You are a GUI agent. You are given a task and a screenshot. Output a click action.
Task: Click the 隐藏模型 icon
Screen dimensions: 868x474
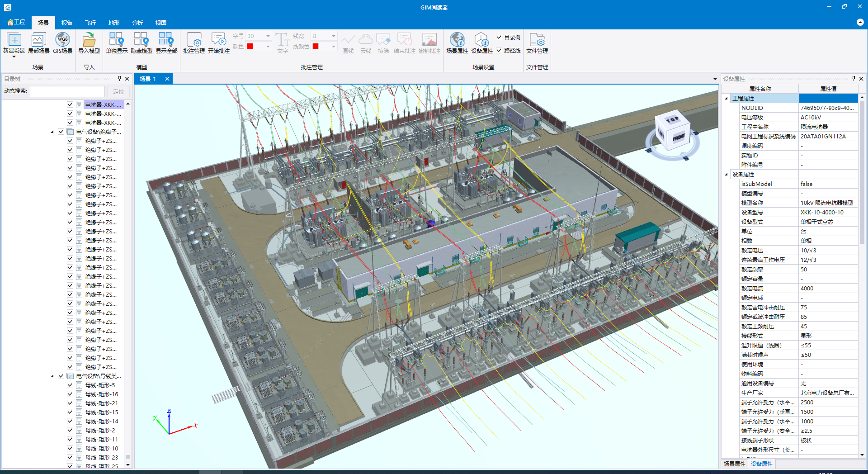[142, 43]
